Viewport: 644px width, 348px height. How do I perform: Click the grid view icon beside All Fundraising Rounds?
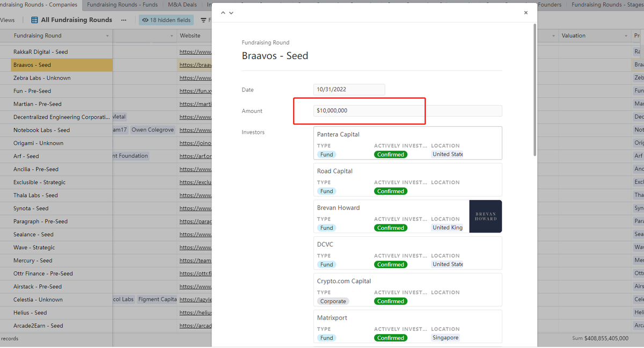(34, 20)
